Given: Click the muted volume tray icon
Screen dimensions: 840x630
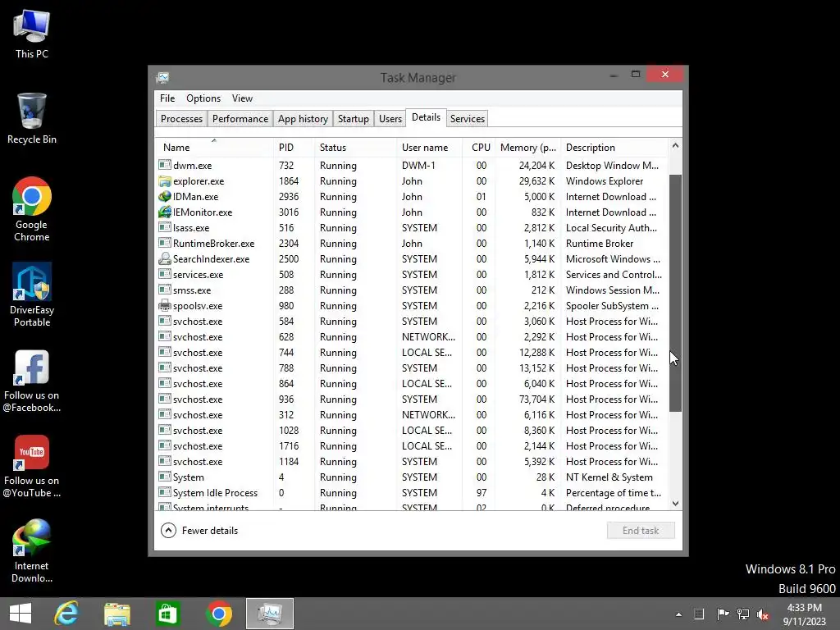Looking at the screenshot, I should click(763, 614).
